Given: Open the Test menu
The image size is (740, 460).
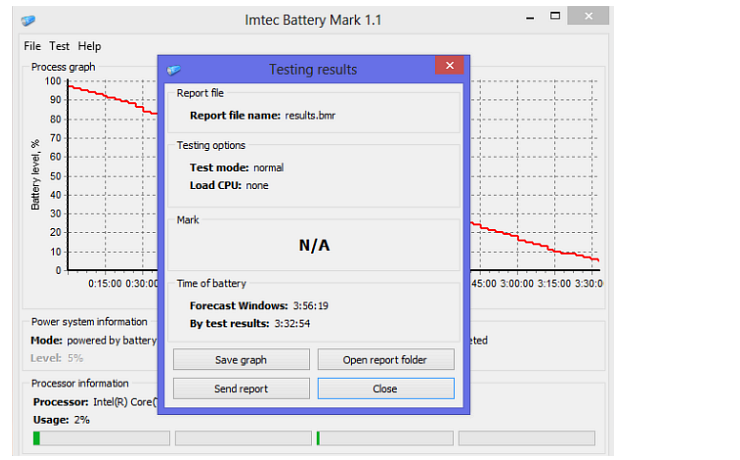Looking at the screenshot, I should pyautogui.click(x=59, y=46).
